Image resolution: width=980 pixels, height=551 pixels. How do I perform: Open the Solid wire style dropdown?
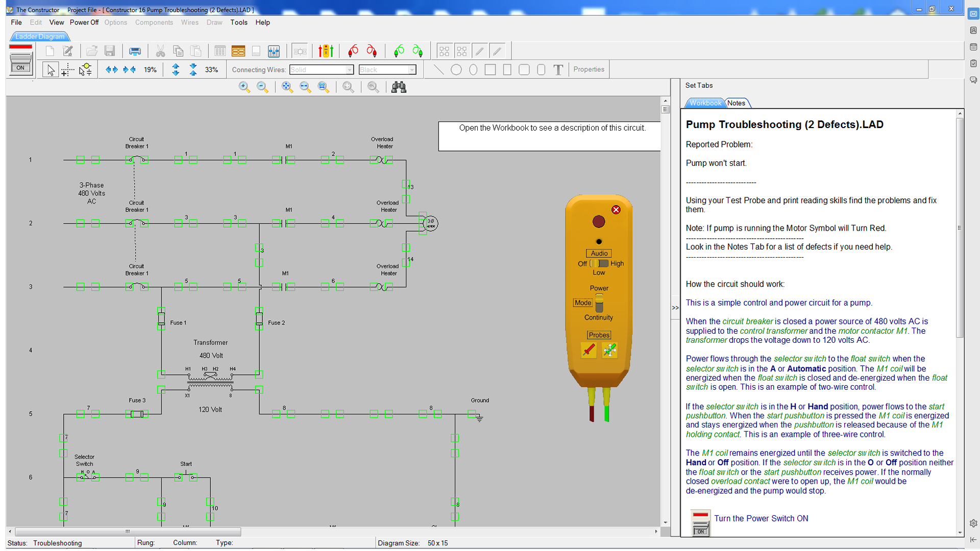350,70
